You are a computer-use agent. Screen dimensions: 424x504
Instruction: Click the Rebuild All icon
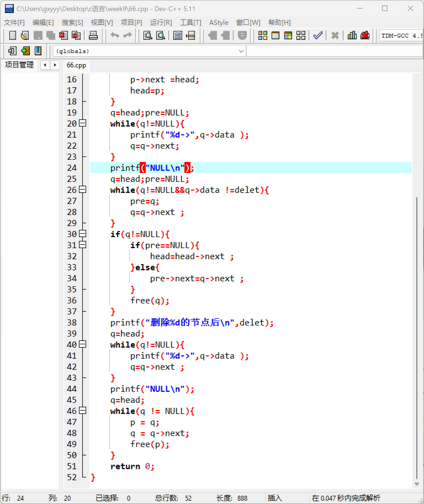click(x=301, y=35)
